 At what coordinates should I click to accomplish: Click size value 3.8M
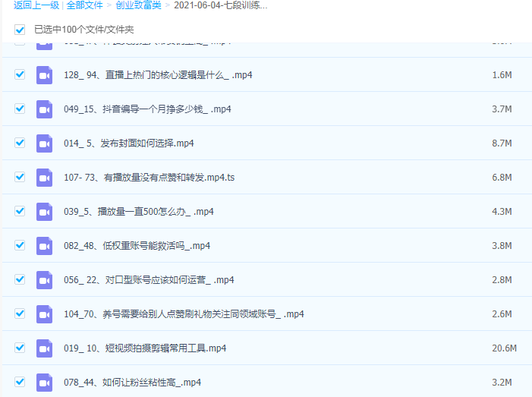[502, 246]
